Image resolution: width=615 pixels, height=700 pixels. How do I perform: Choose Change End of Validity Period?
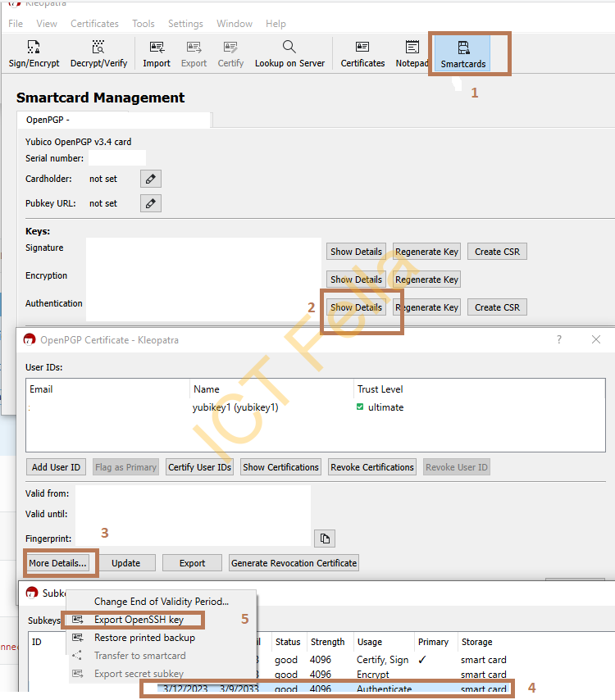[x=162, y=602]
